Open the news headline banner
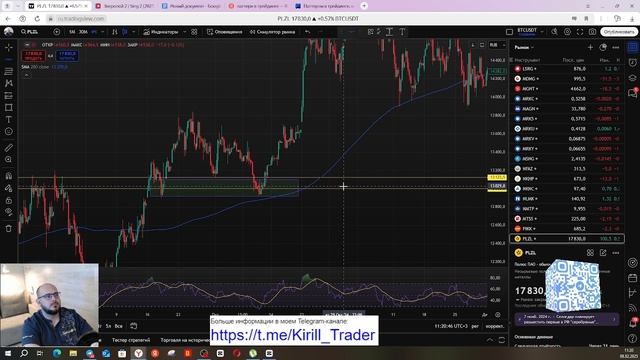 tap(567, 319)
